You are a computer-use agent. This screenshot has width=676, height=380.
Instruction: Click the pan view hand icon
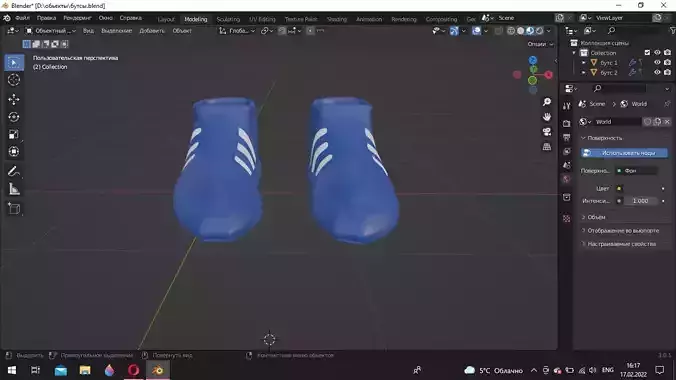[547, 117]
